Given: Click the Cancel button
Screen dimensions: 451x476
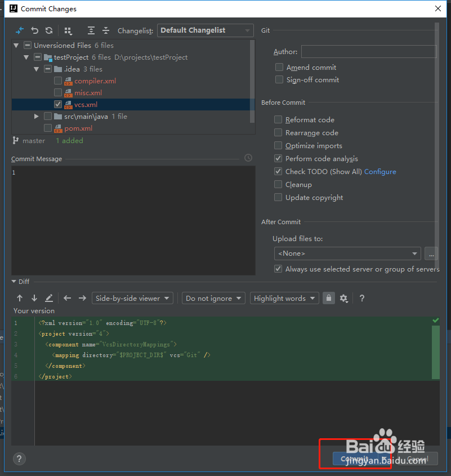Looking at the screenshot, I should [418, 459].
